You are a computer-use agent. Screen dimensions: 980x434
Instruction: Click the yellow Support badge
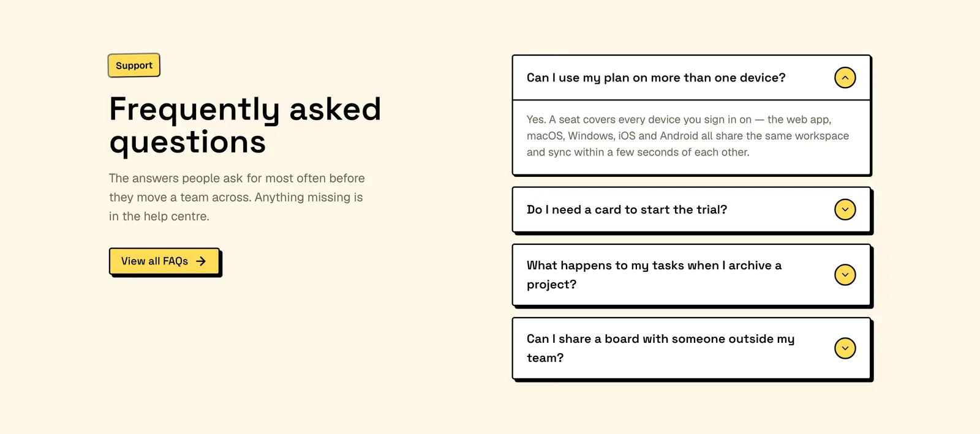coord(134,65)
